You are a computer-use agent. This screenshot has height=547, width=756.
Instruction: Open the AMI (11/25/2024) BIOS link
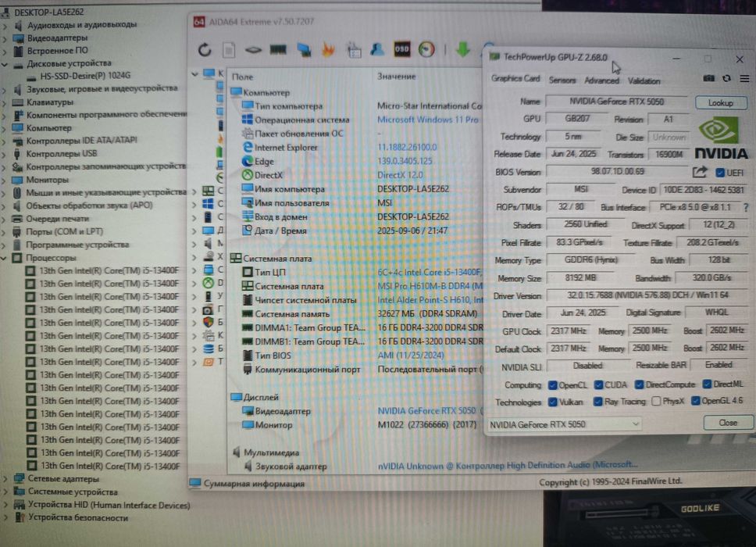point(411,355)
